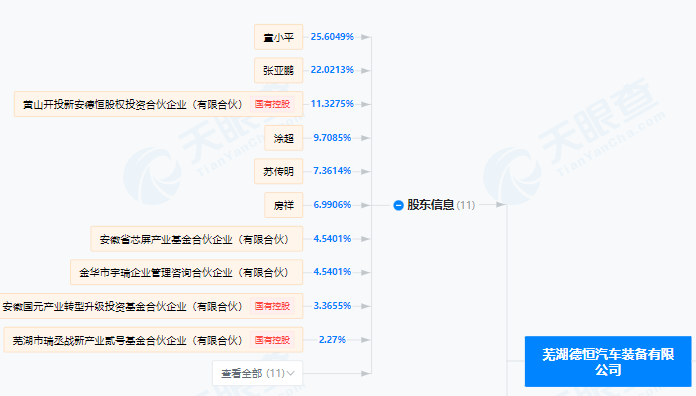Open 黄山开投新安德恒股权投资合伙企业 node
This screenshot has height=396, width=696.
[158, 104]
